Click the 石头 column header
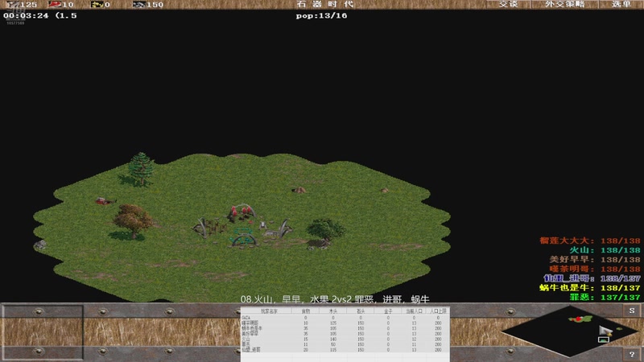Screen dimensions: 644x362 tap(361, 311)
